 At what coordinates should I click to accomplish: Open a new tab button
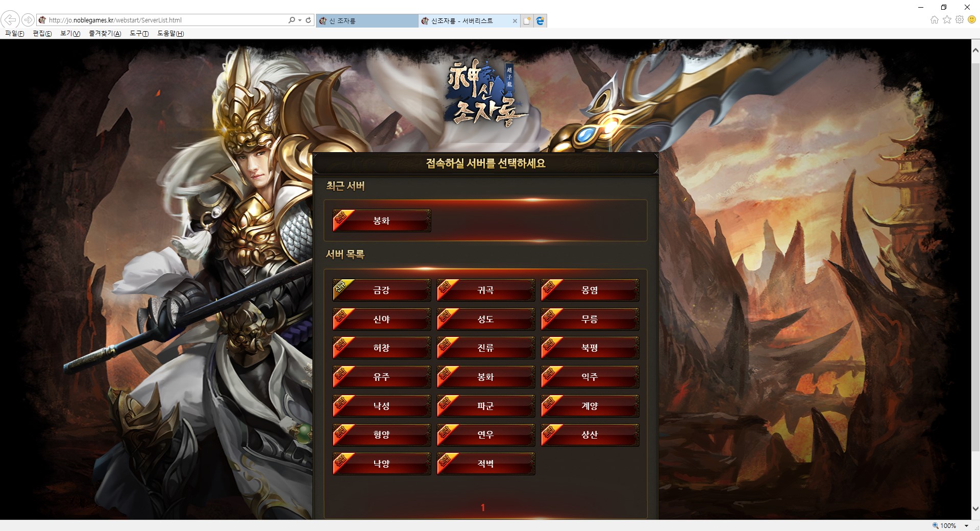click(x=527, y=20)
